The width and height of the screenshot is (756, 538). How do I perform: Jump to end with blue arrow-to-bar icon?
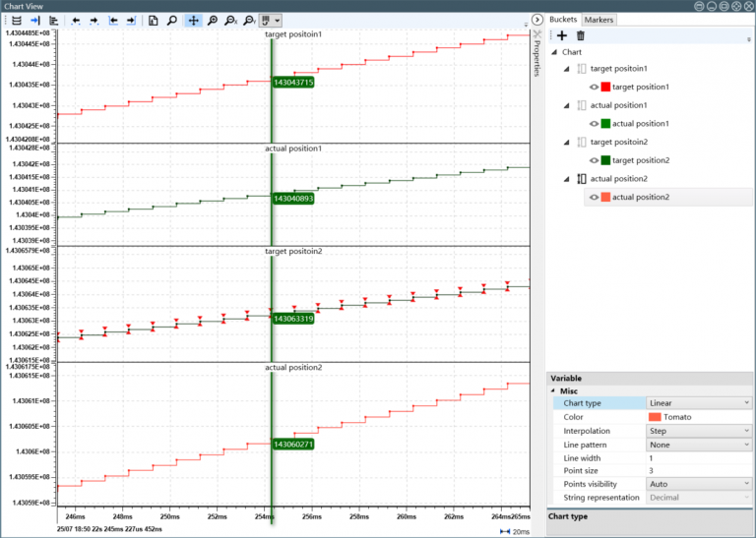(36, 20)
